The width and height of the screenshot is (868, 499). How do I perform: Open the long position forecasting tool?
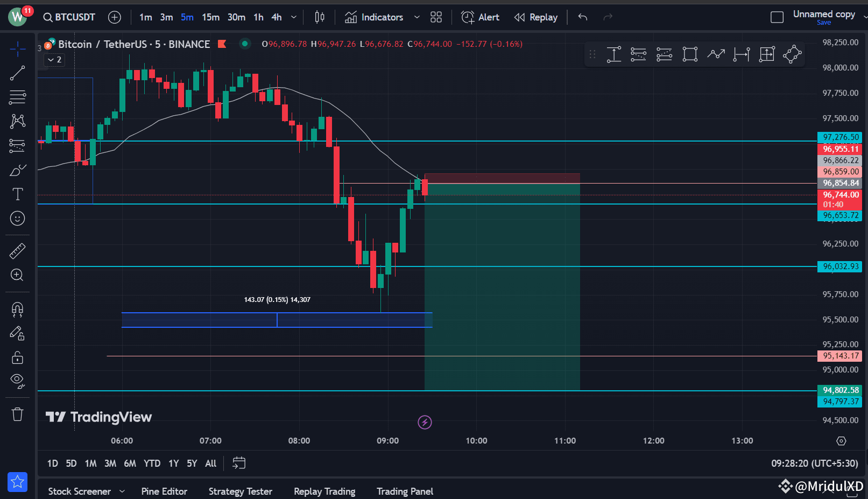coord(17,145)
